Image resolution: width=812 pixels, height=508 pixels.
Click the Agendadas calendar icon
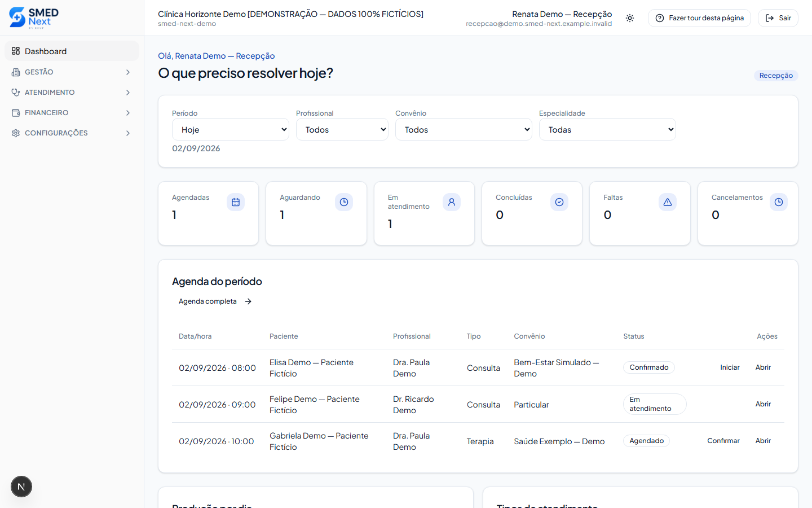pyautogui.click(x=236, y=202)
